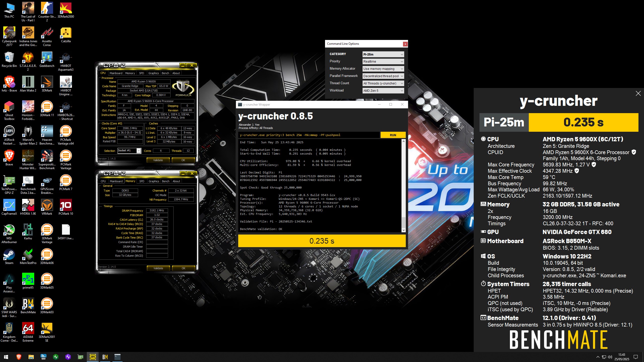
Task: Select the AIDA64 Extreme desktop icon
Action: tap(28, 333)
